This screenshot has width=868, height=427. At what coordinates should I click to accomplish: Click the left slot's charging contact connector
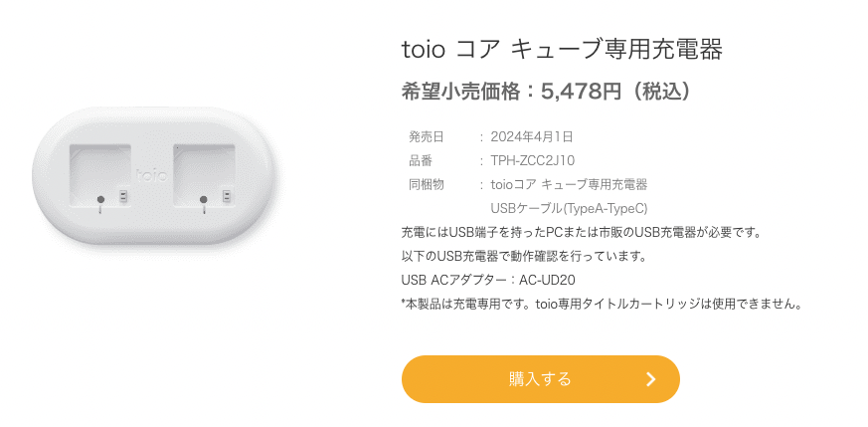123,195
